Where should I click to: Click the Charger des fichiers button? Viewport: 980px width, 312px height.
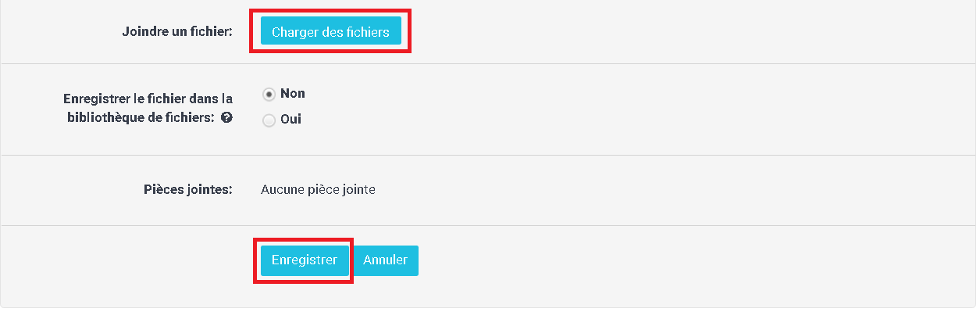[330, 32]
